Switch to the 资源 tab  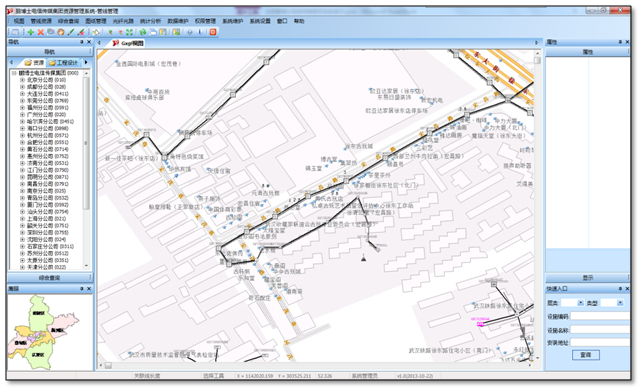34,63
